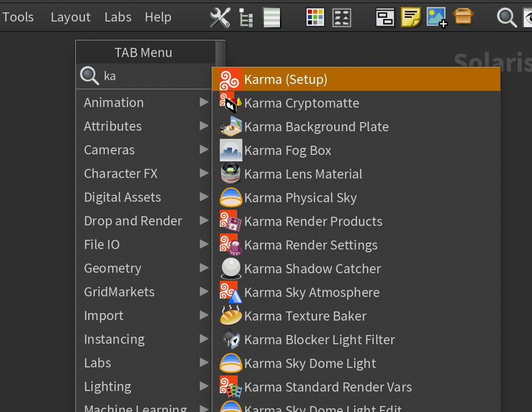Click the Karma Background Plate icon
This screenshot has width=532, height=412.
[x=231, y=126]
